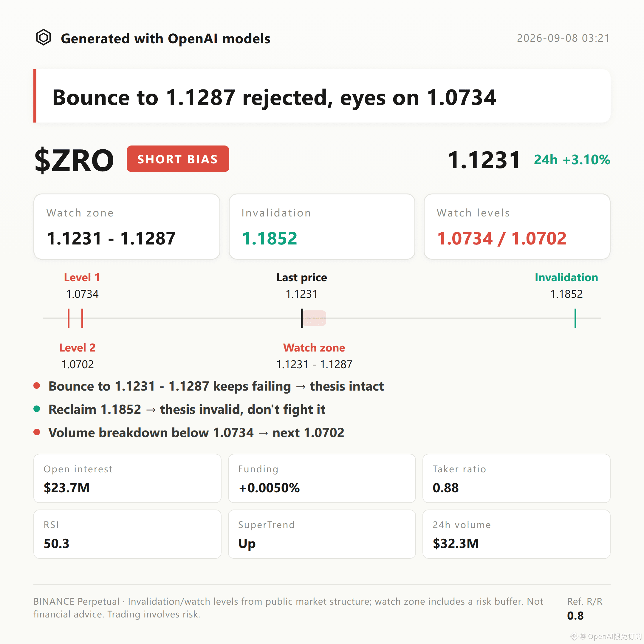Click the Watch zone card

tap(127, 226)
